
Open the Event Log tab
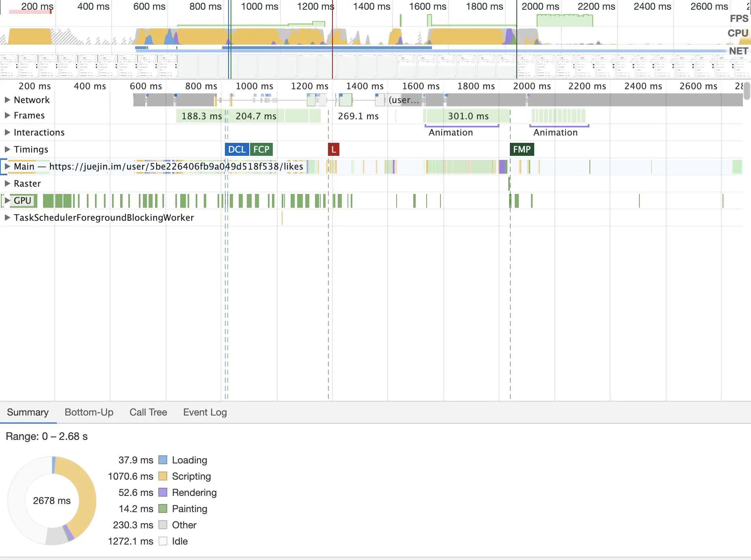click(205, 412)
